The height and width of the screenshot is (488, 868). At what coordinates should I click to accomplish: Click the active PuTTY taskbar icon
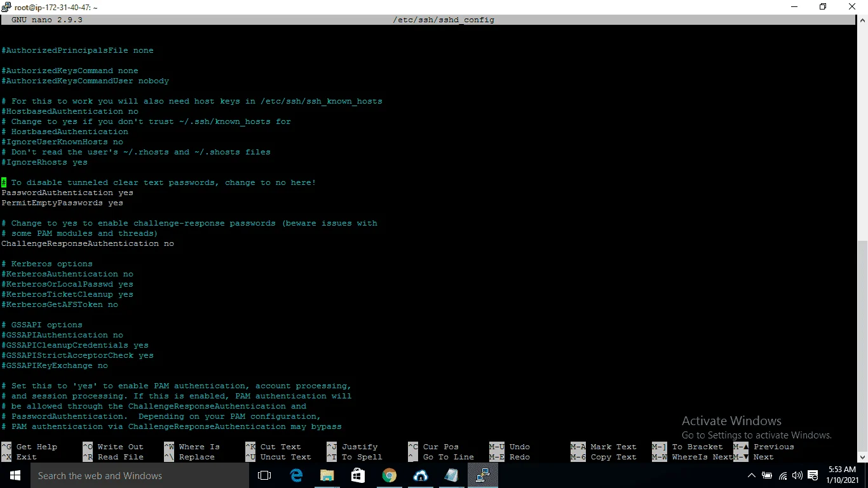point(482,475)
